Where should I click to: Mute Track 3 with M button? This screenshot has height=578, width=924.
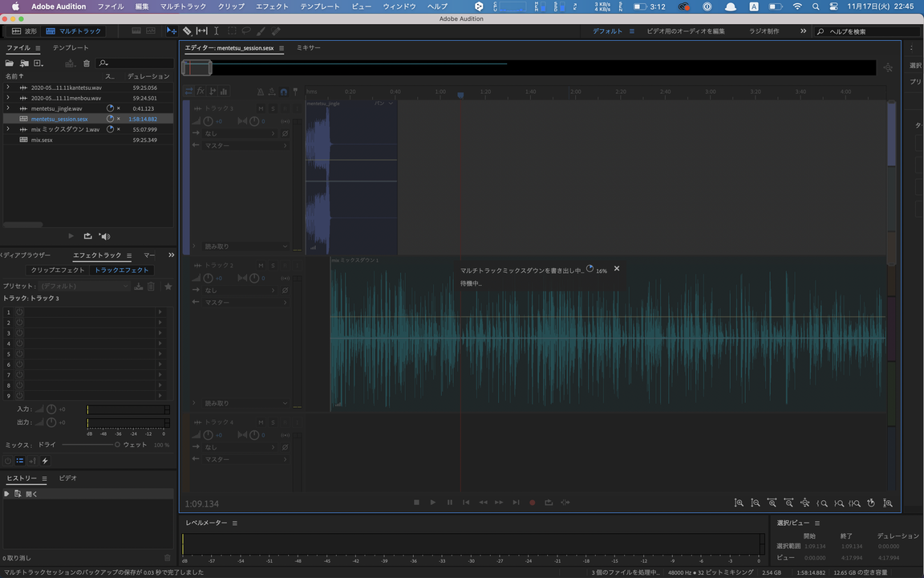(x=261, y=108)
